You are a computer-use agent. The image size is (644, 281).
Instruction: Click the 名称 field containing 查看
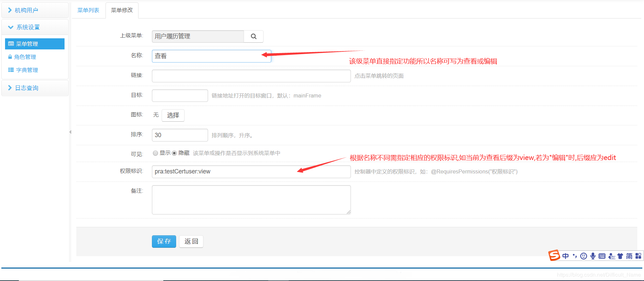(x=211, y=56)
